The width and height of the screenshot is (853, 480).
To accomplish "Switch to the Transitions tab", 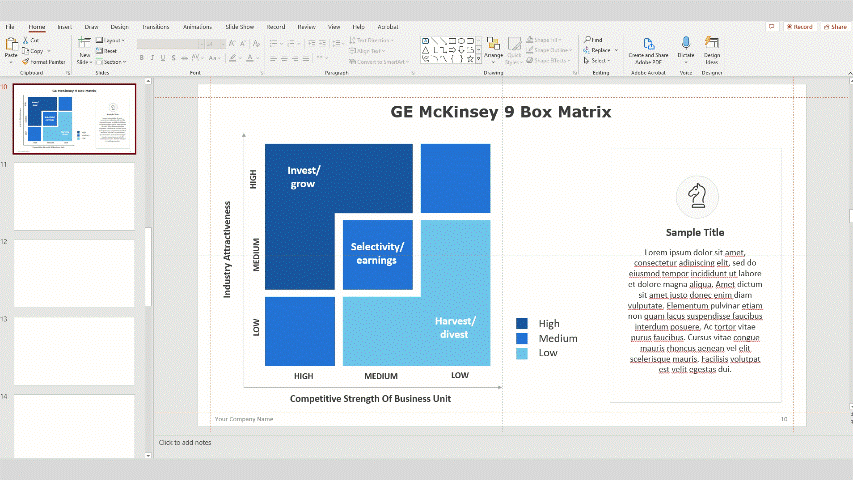I will (x=156, y=27).
